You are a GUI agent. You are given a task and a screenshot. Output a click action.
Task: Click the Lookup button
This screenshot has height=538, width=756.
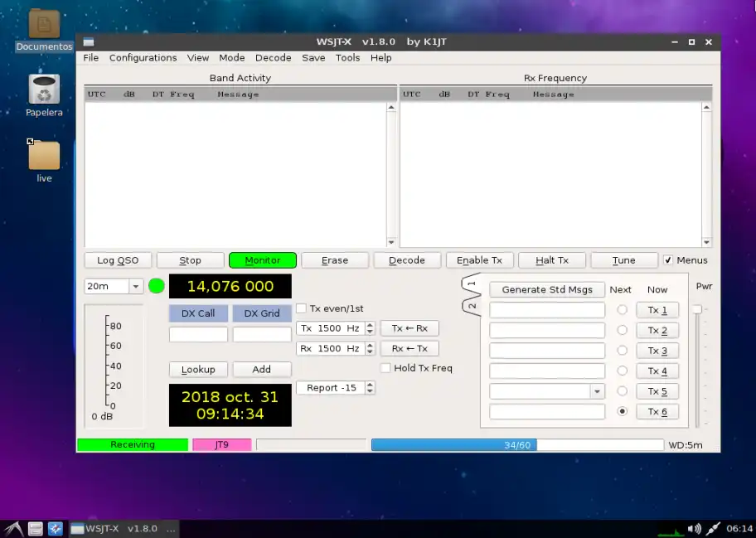198,369
